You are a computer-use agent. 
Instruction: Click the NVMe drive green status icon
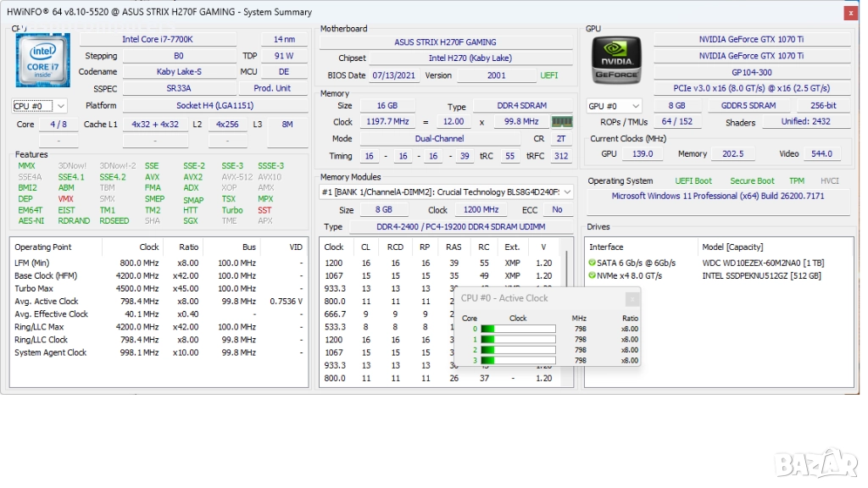pyautogui.click(x=592, y=275)
